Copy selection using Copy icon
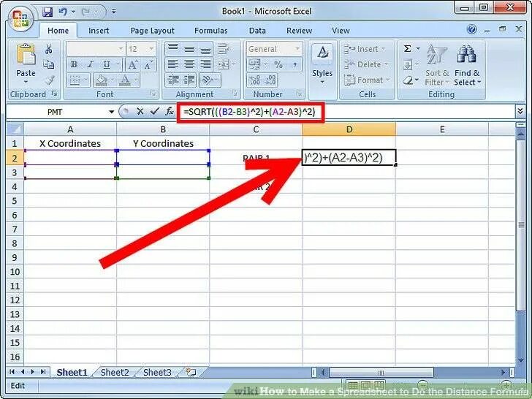Screen dimensions: 532x399 click(48, 64)
